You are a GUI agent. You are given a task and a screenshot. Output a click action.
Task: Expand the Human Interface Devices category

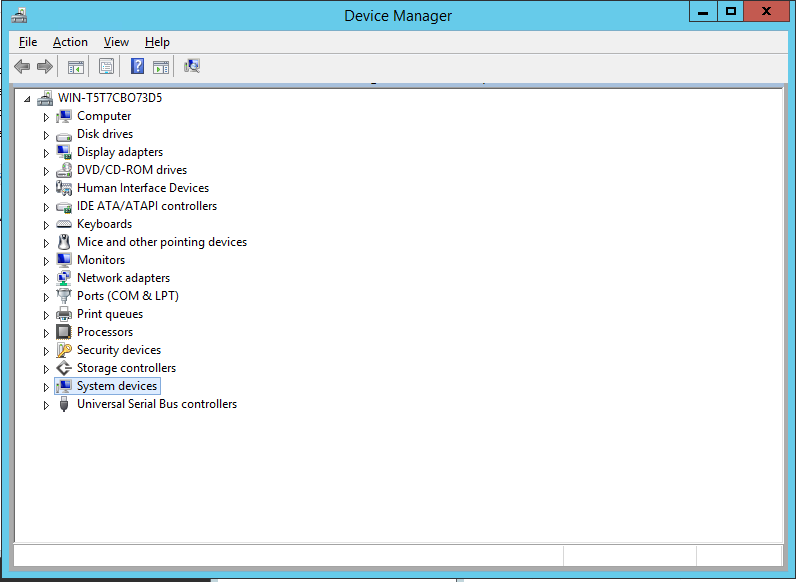46,189
